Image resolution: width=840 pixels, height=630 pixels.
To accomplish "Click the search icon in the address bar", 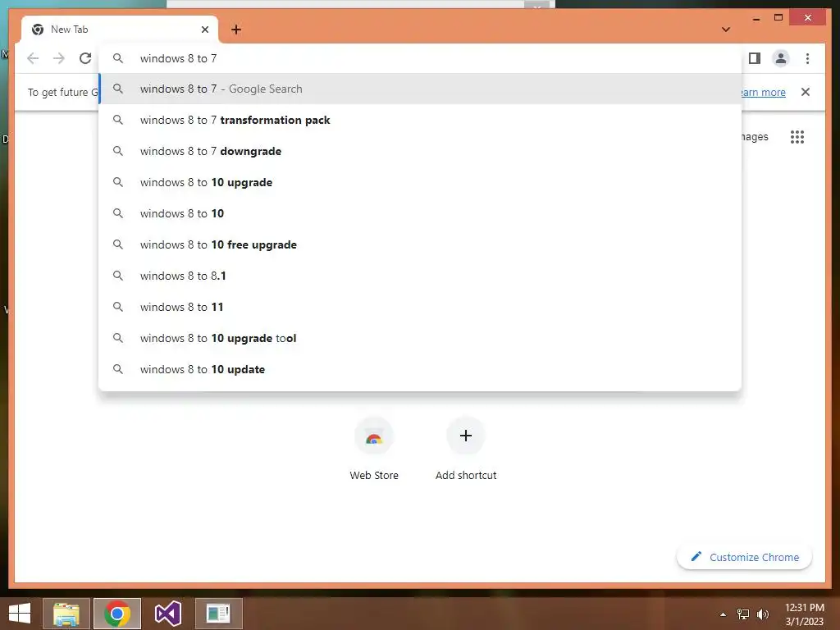I will pos(118,58).
